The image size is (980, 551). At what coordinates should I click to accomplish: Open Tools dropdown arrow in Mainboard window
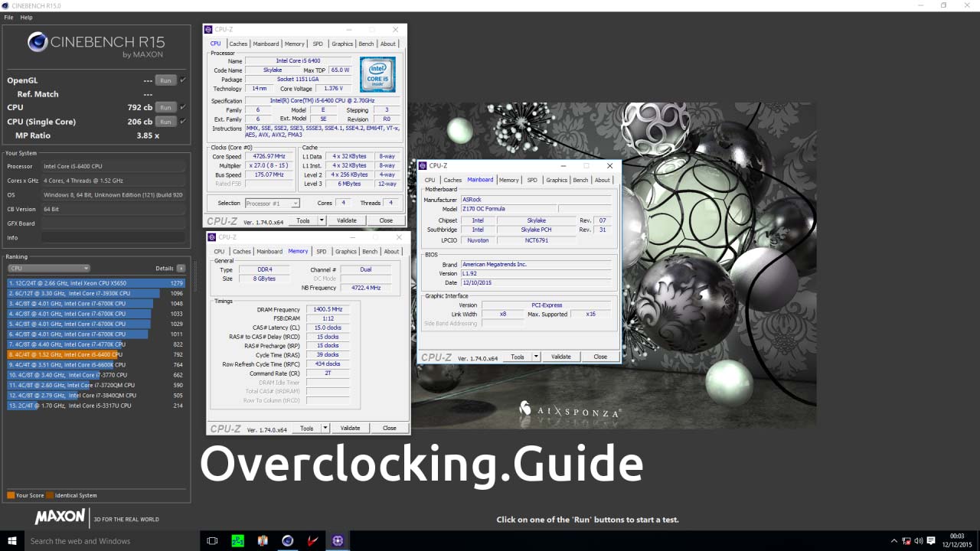pyautogui.click(x=536, y=357)
